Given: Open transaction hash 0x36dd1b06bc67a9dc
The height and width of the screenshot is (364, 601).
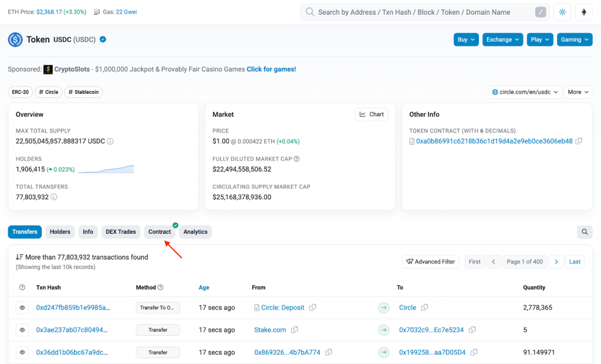Looking at the screenshot, I should click(x=72, y=352).
